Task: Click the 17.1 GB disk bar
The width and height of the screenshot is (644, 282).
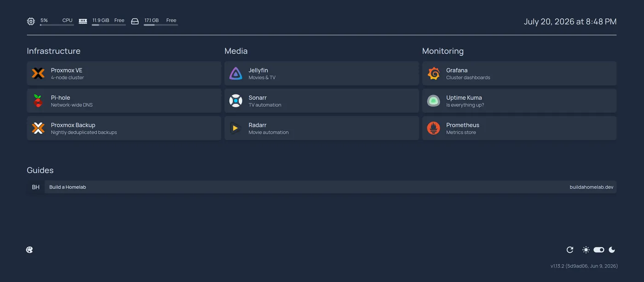Action: (161, 25)
